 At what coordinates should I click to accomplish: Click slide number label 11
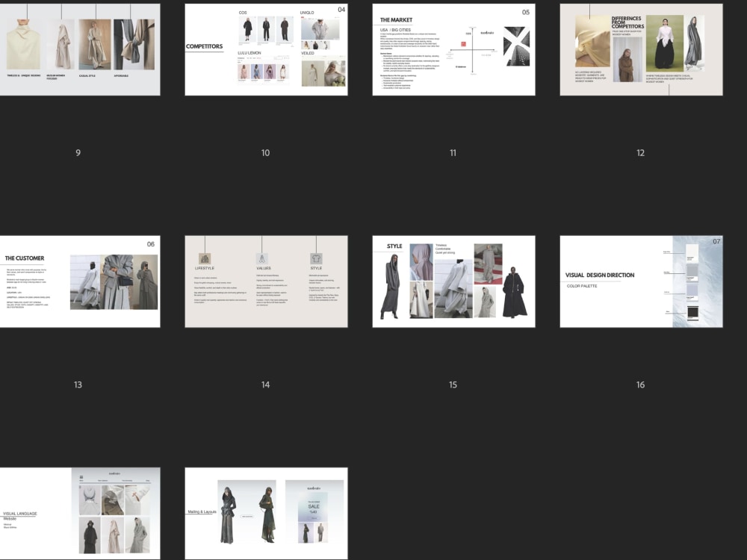tap(453, 153)
